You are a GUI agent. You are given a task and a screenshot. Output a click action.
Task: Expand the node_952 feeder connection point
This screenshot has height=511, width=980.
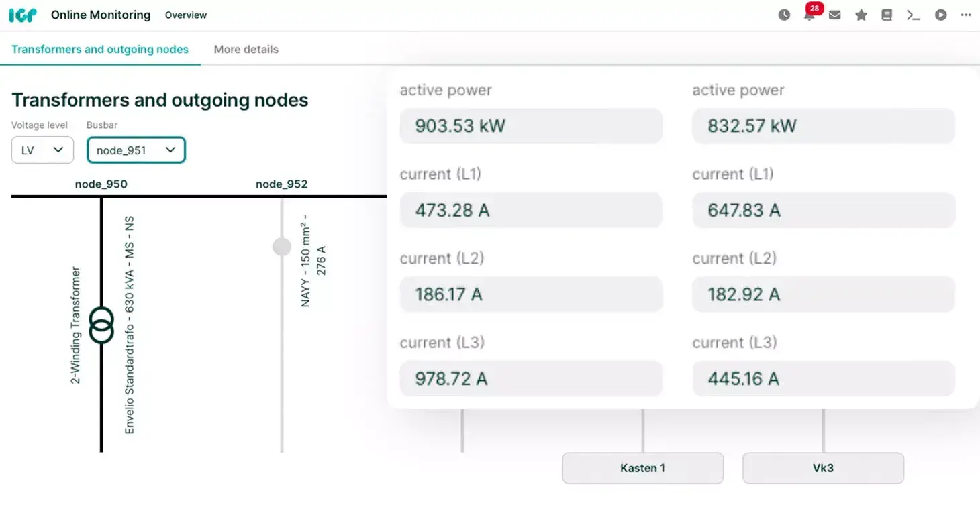tap(281, 246)
